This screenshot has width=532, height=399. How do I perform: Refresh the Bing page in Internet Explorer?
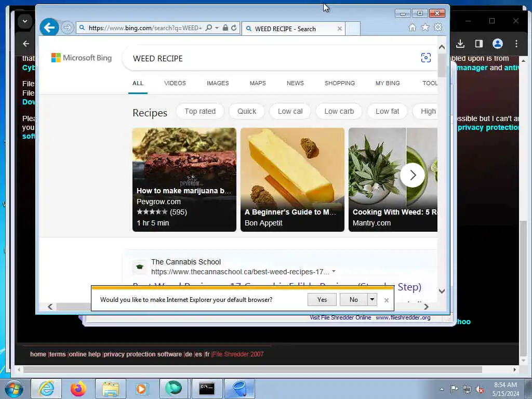click(234, 28)
